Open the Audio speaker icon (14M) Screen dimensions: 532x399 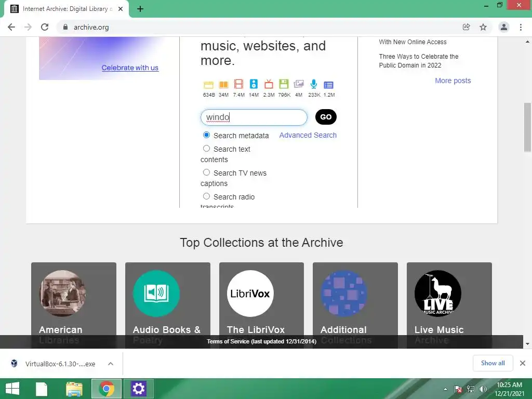254,84
